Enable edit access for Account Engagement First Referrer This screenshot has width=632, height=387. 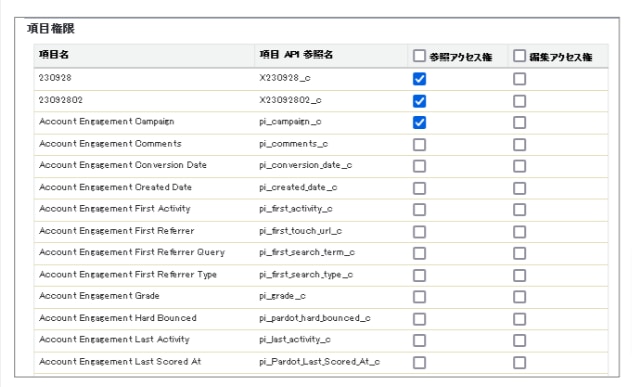(x=520, y=231)
